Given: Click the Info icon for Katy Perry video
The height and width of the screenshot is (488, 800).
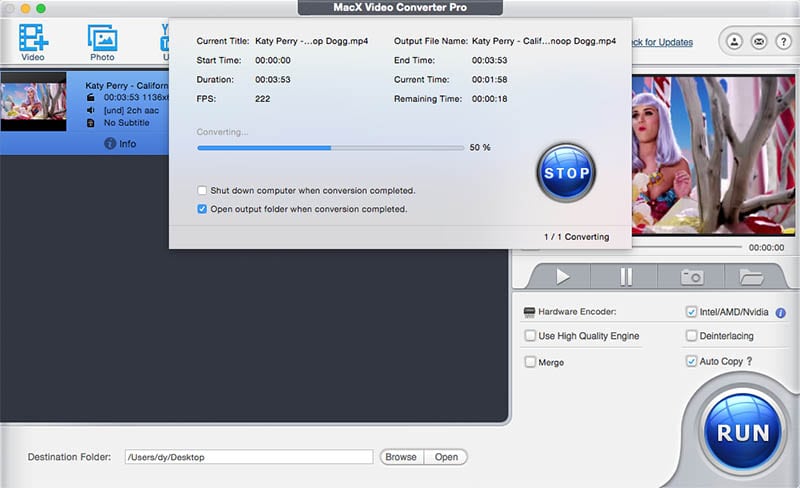Looking at the screenshot, I should pyautogui.click(x=110, y=143).
